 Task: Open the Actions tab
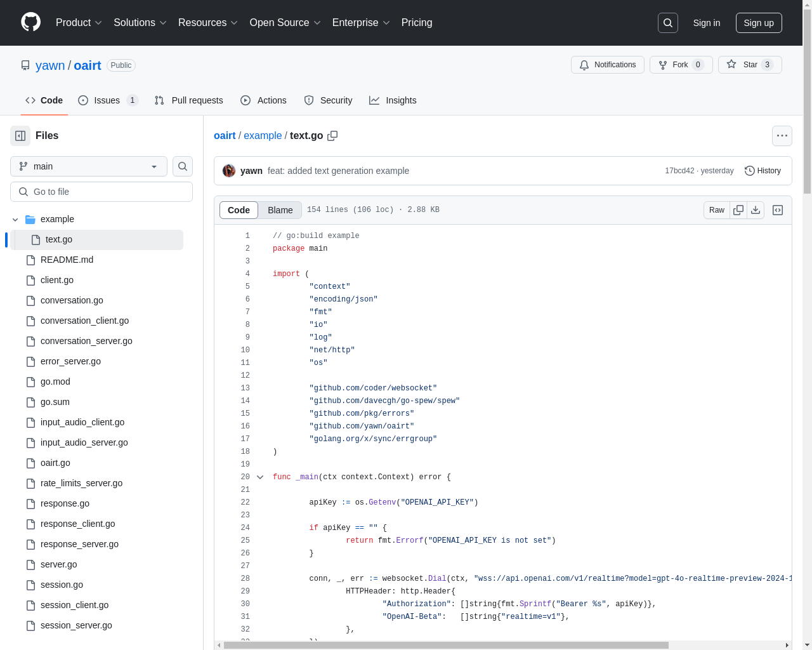point(264,100)
